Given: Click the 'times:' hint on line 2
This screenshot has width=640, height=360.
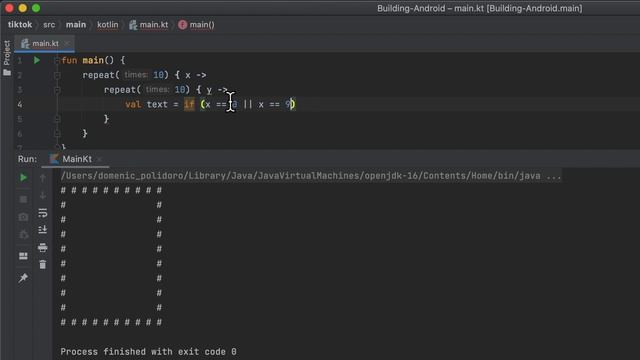Looking at the screenshot, I should click(136, 75).
